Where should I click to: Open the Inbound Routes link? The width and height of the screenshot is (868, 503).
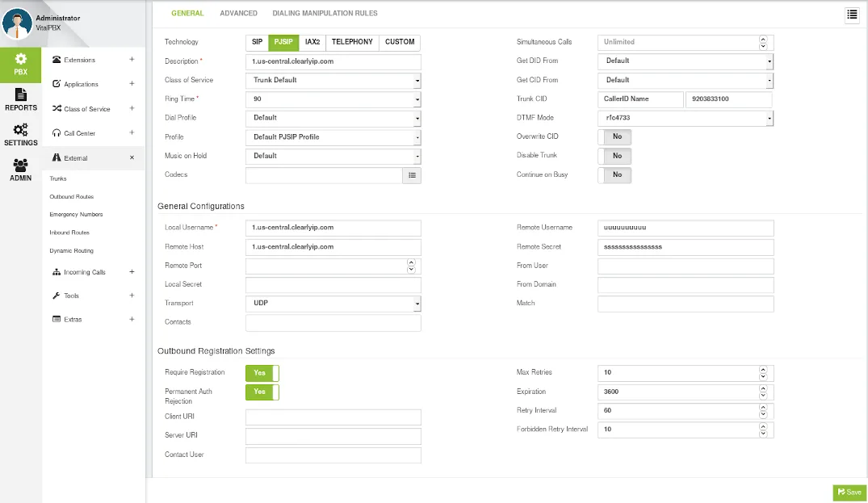coord(69,233)
